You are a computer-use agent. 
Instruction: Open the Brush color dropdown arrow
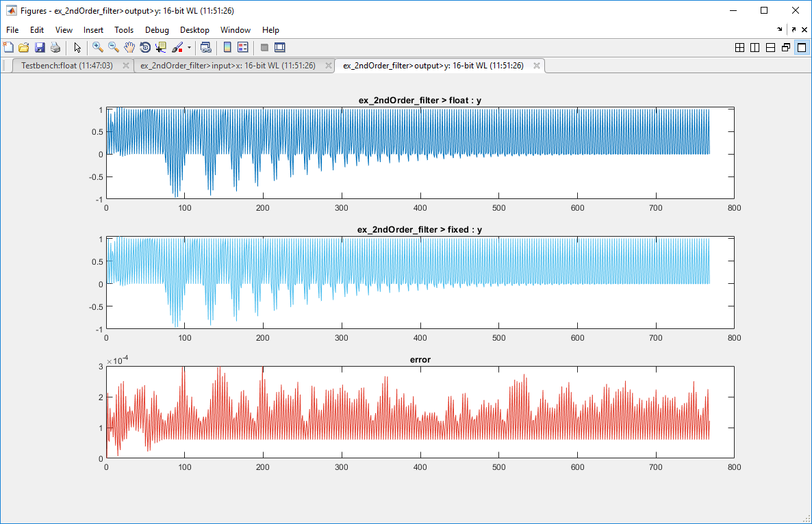(189, 48)
